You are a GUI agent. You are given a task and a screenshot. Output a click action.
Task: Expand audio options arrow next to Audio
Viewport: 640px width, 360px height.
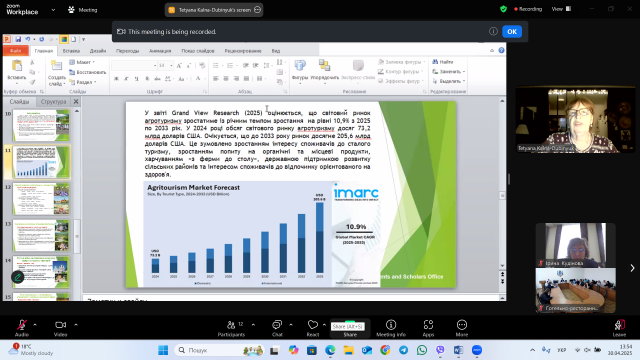[x=35, y=325]
